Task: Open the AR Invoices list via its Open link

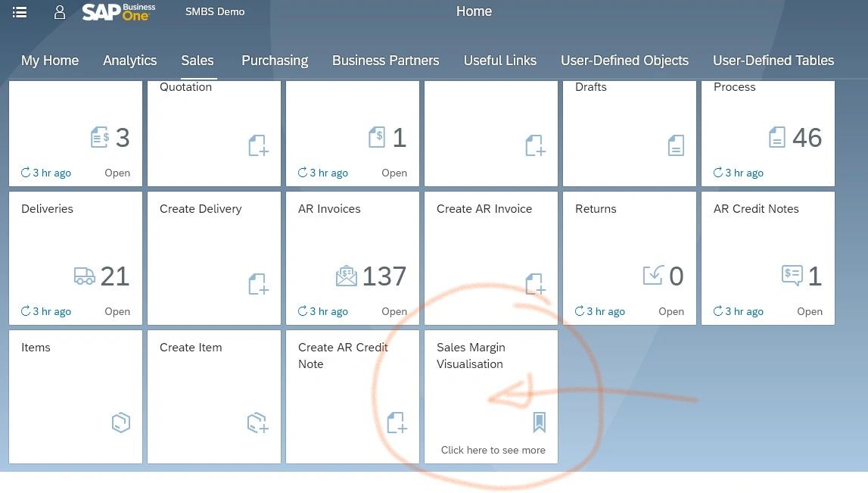Action: click(x=394, y=310)
